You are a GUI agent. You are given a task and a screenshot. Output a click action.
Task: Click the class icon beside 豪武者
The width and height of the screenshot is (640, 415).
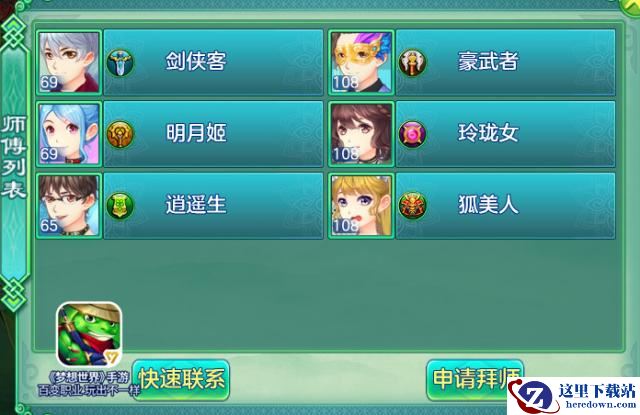412,62
